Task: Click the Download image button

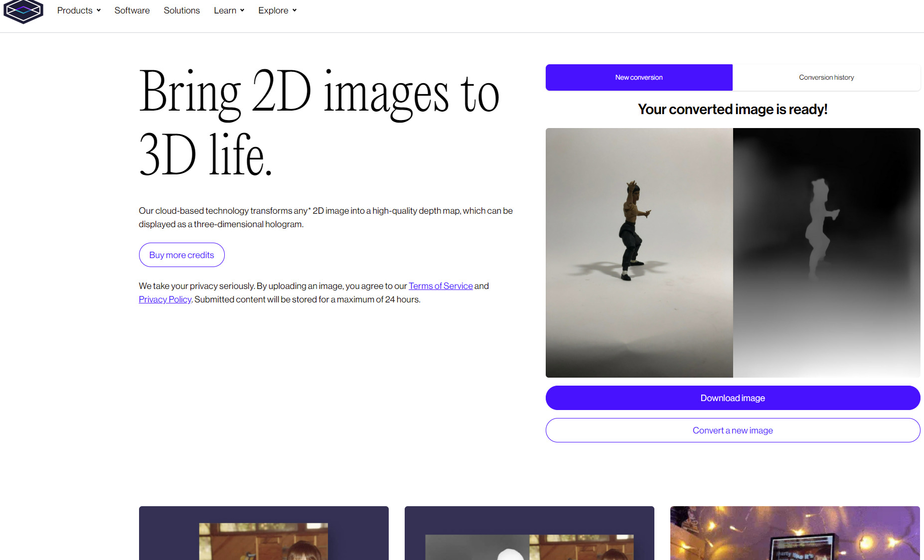Action: tap(733, 398)
